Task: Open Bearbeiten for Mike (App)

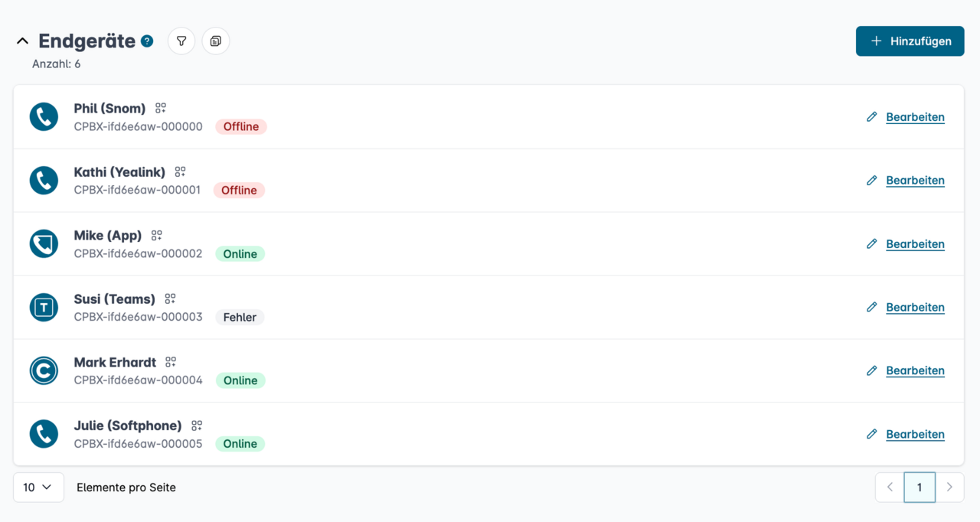Action: tap(915, 244)
